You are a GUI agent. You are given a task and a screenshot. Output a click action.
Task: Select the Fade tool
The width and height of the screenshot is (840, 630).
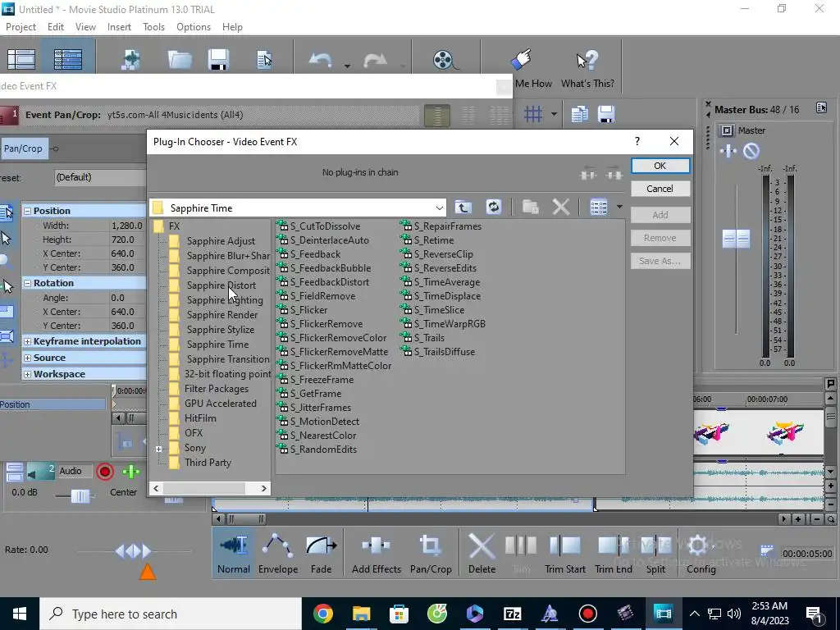pyautogui.click(x=321, y=555)
